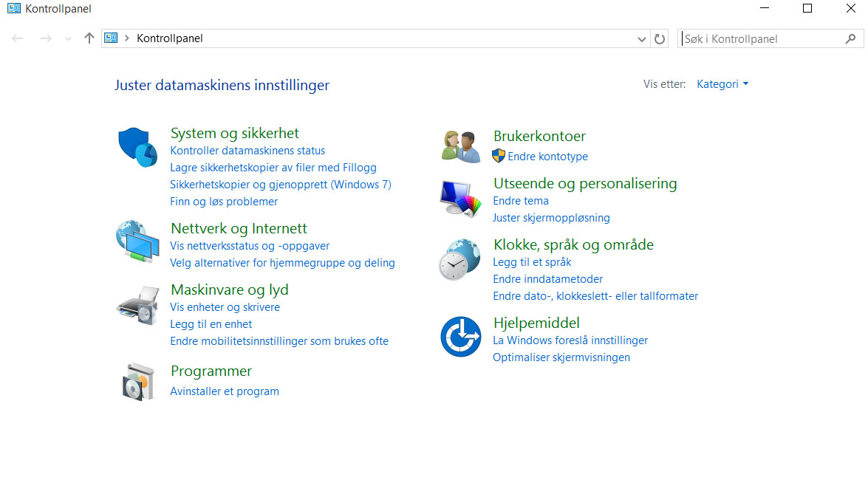Open System og sikkerhet category
The image size is (868, 480).
pos(235,133)
